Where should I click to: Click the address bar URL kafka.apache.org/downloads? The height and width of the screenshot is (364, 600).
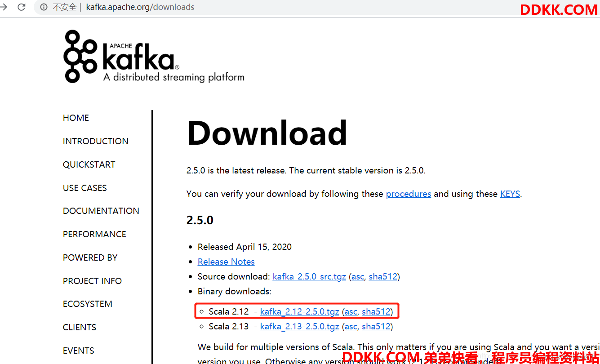(x=140, y=7)
